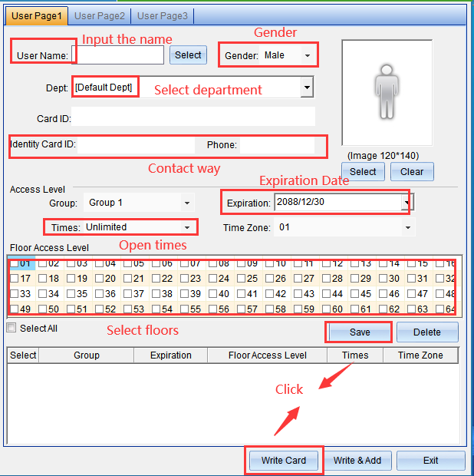
Task: Open the Gender dropdown
Action: (x=308, y=56)
